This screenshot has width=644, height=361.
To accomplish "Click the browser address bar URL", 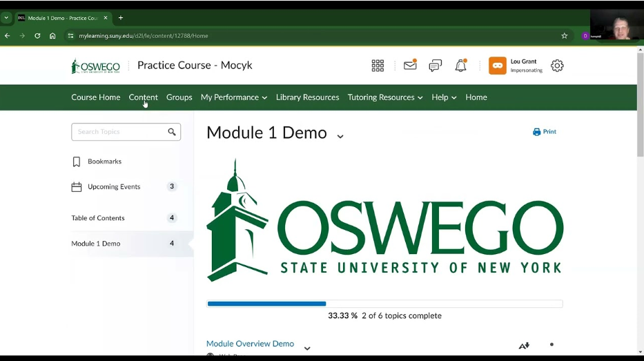I will pyautogui.click(x=144, y=36).
